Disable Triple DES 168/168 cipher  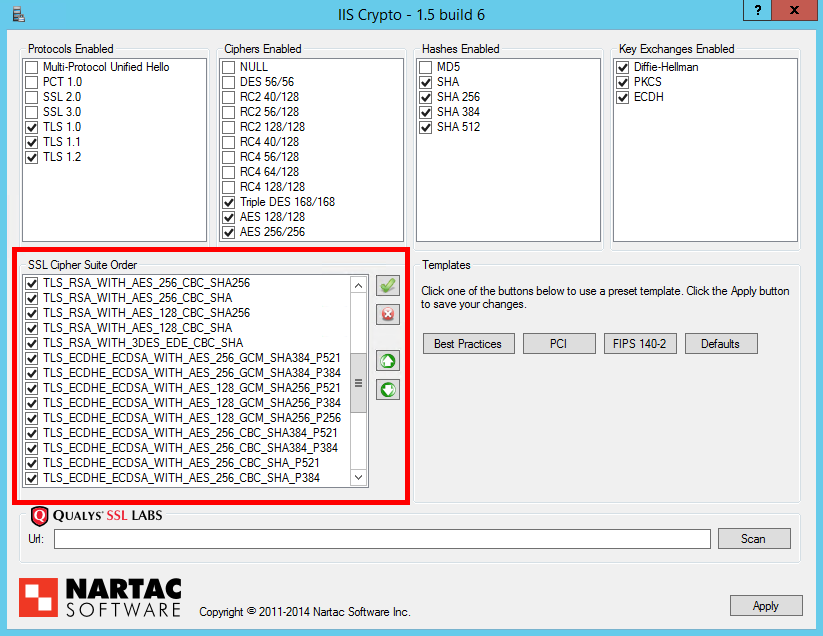tap(230, 202)
